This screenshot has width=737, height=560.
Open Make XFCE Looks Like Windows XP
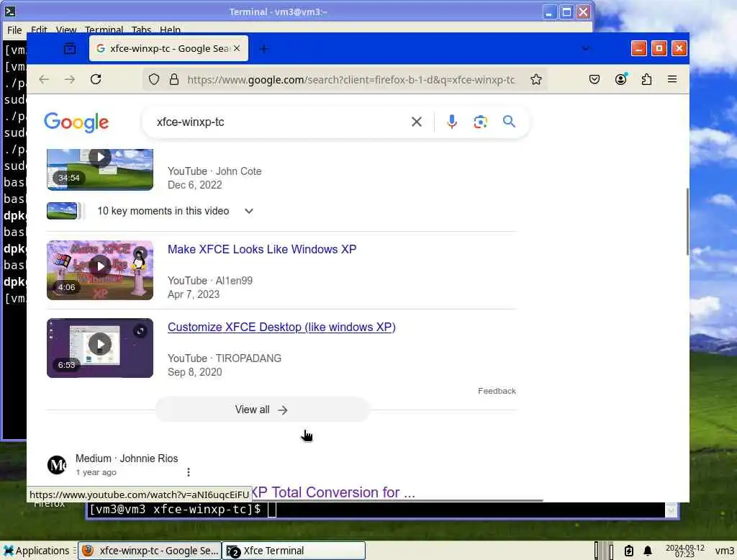[262, 249]
